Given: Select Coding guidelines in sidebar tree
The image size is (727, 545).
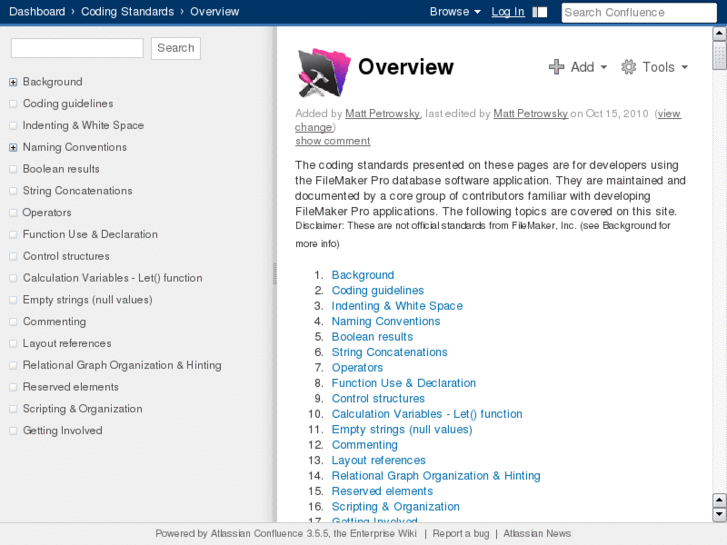Looking at the screenshot, I should pyautogui.click(x=68, y=104).
